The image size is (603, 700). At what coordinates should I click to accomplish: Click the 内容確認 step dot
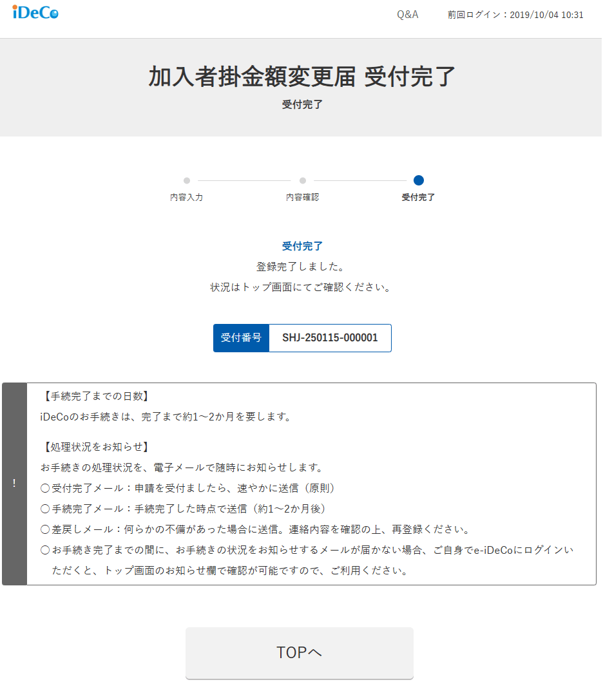(x=303, y=181)
